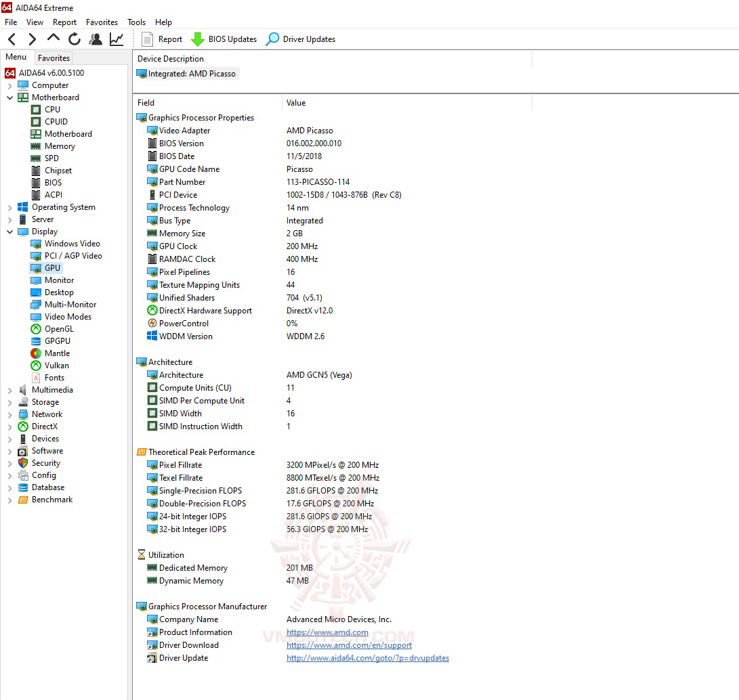Open the https://www.amd.com link
The height and width of the screenshot is (700, 739).
tap(328, 632)
